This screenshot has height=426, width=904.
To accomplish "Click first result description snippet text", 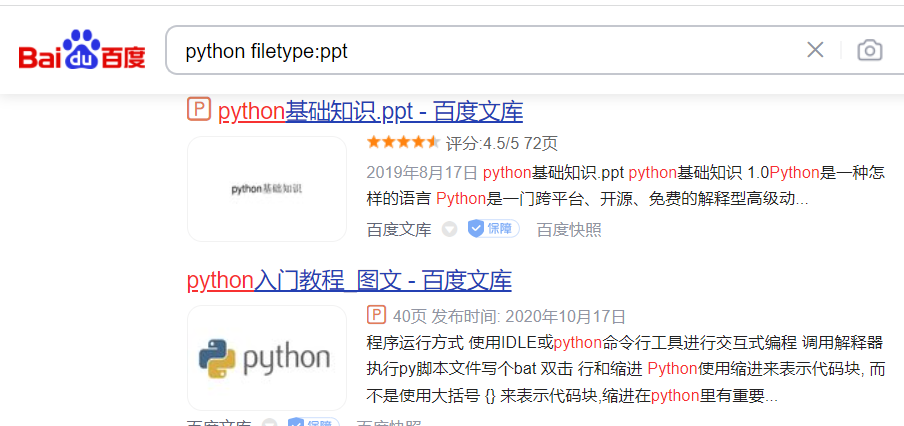I will [626, 186].
